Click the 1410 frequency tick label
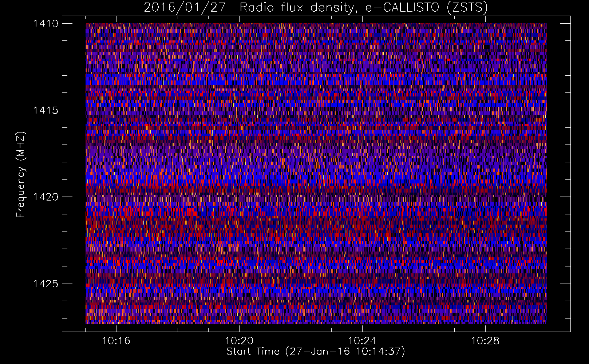Screen dimensions: 589x364 [46, 24]
